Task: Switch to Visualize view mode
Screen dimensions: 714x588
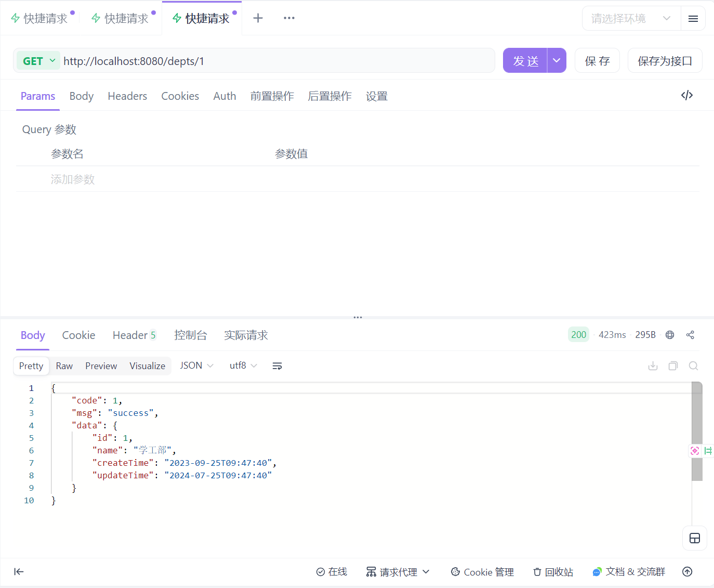Action: click(148, 366)
